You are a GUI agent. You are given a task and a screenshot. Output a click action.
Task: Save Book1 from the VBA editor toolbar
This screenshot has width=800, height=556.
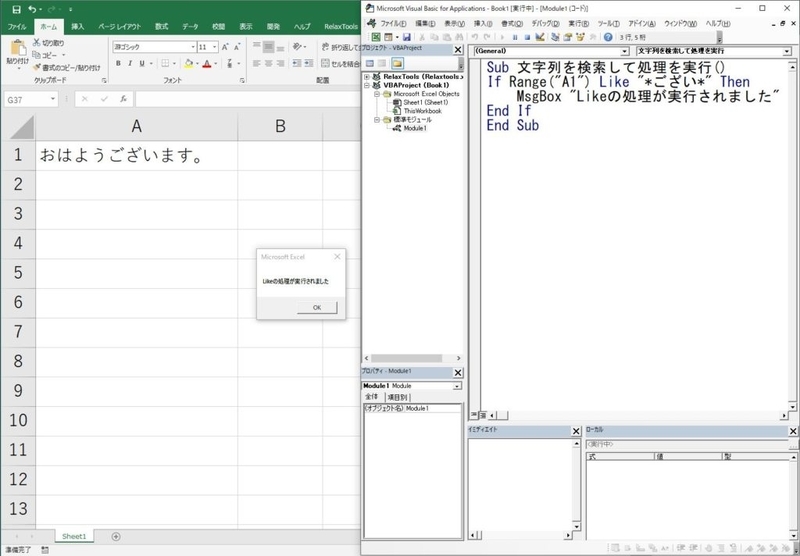coord(407,37)
